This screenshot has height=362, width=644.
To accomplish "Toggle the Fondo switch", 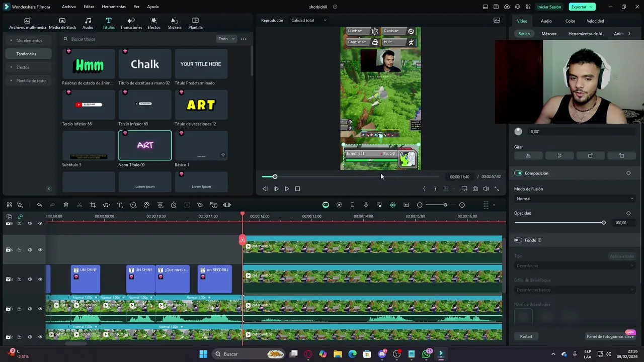I will 518,240.
